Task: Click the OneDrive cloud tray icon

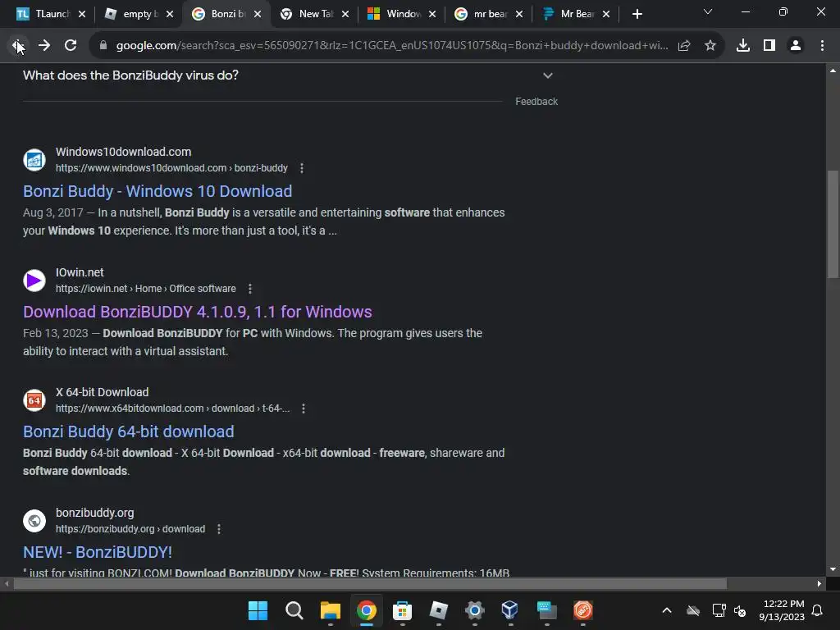Action: tap(693, 610)
